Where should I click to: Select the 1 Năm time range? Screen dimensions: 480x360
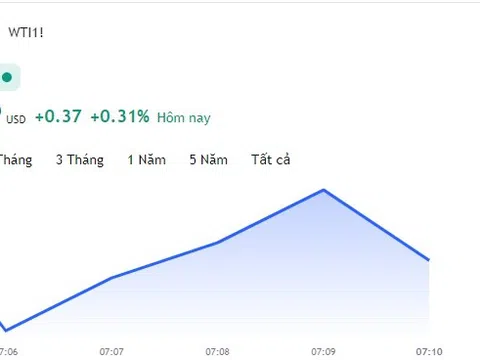coord(147,160)
